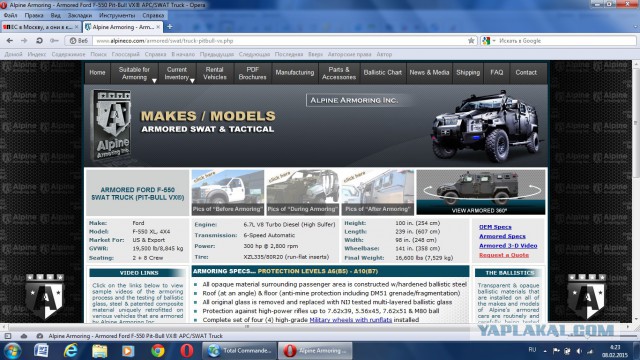Click the Alpine Armoring shield logo
640x360 pixels.
click(112, 124)
